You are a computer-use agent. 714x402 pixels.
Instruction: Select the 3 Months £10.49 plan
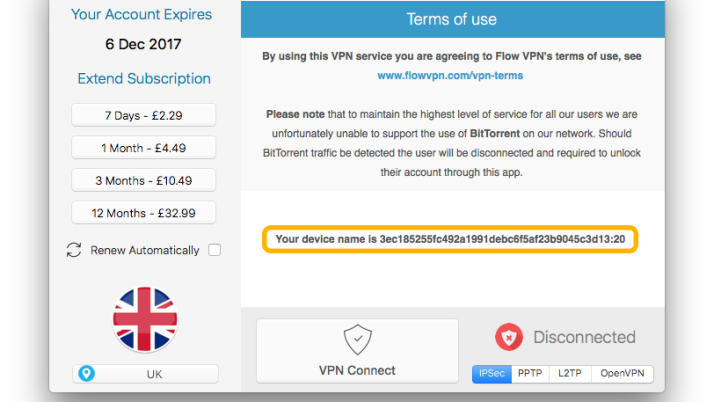pyautogui.click(x=144, y=180)
